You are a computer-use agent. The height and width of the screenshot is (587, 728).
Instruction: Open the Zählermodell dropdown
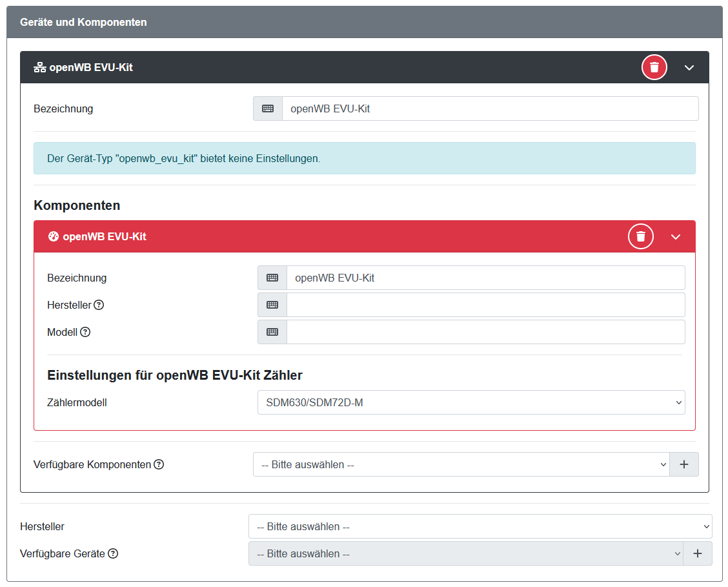[x=471, y=402]
